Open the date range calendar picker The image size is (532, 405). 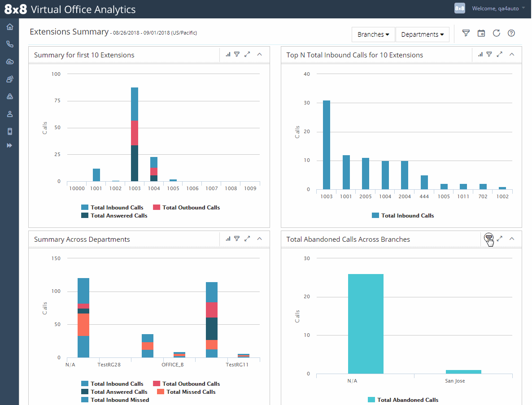click(x=481, y=33)
